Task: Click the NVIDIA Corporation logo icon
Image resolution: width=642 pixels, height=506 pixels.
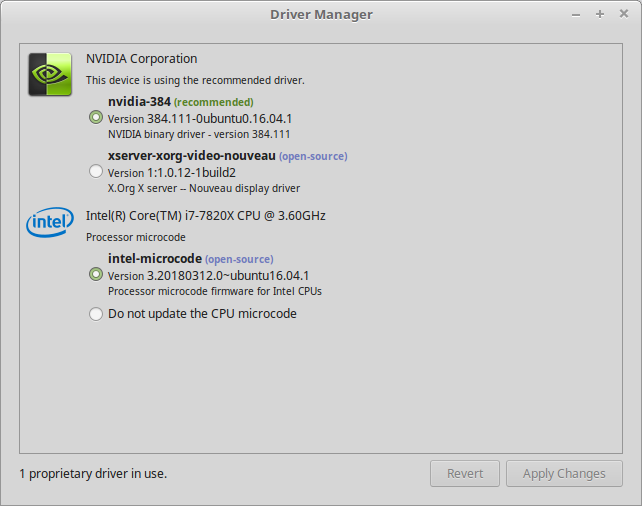Action: pyautogui.click(x=50, y=74)
